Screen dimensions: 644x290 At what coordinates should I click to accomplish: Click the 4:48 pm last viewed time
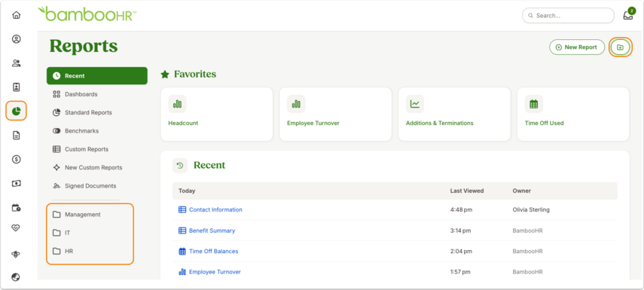tap(461, 209)
